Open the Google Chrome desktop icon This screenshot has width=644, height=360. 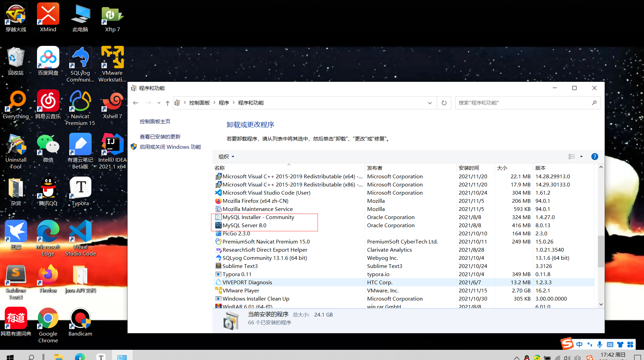48,325
